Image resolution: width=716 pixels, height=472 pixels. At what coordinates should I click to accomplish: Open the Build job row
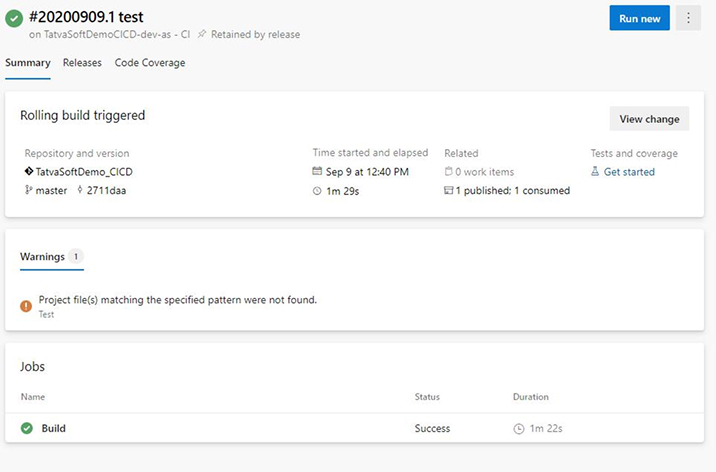pyautogui.click(x=54, y=428)
